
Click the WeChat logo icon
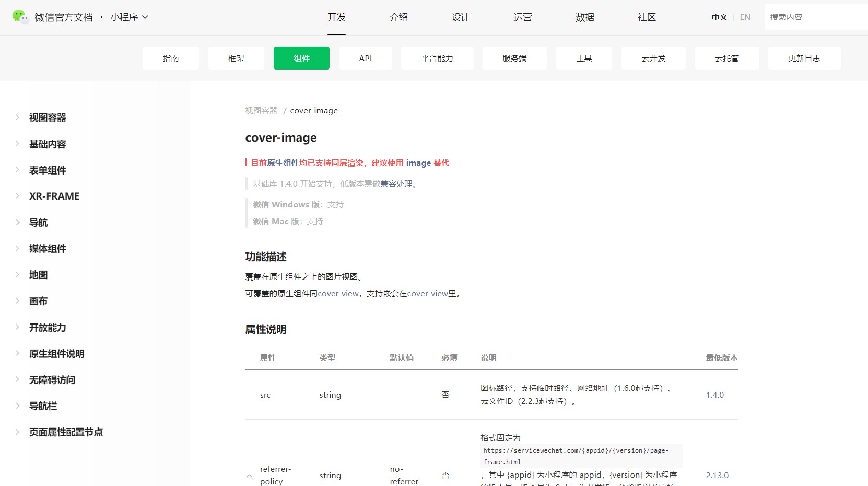coord(20,17)
